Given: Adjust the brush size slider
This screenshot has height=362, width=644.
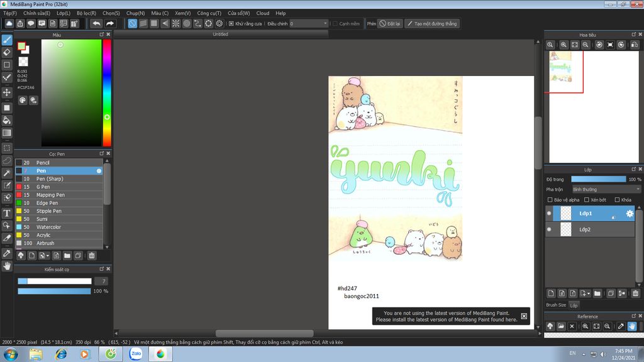Looking at the screenshot, I should (55, 281).
